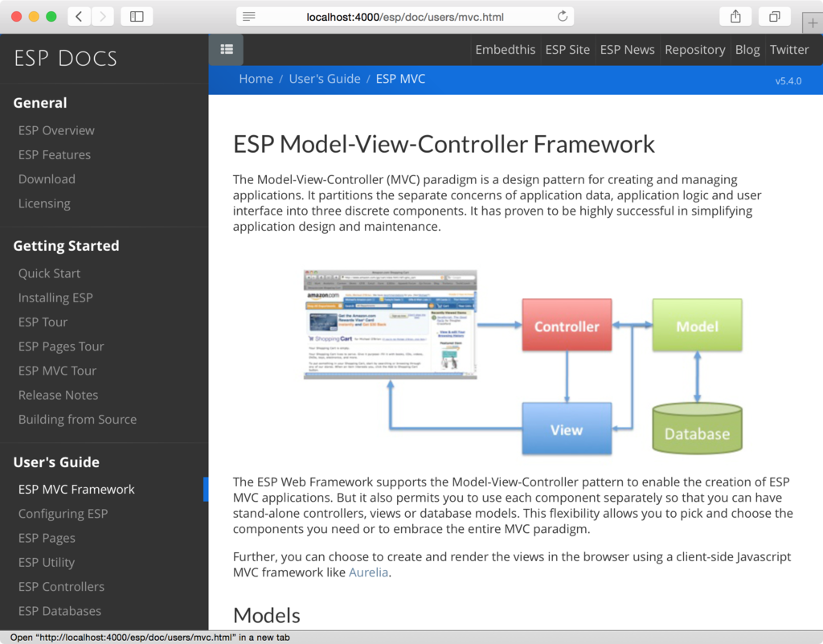823x644 pixels.
Task: Open Reader view icon in address bar
Action: point(249,17)
